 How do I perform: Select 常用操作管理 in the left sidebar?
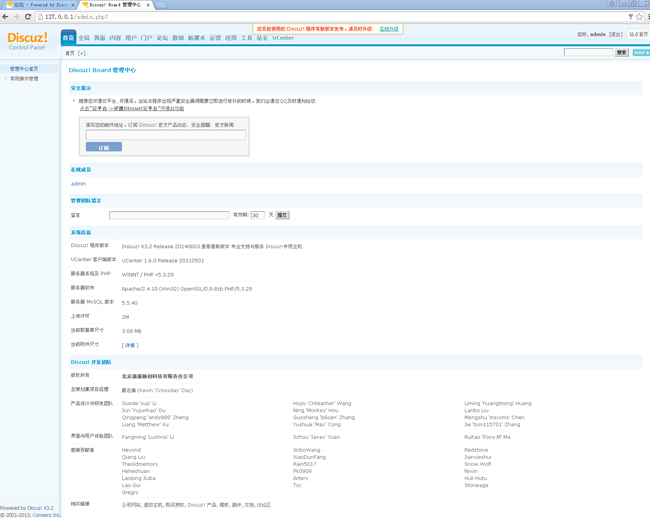(24, 78)
